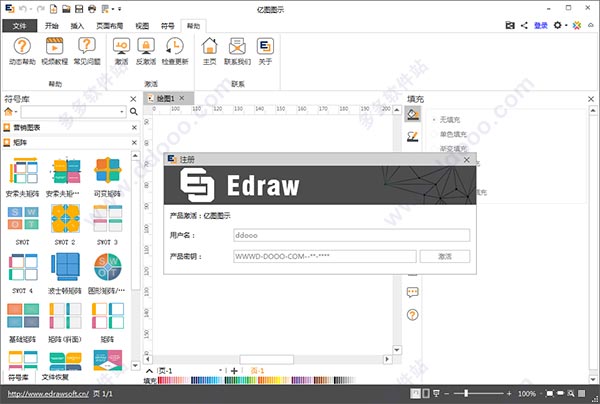Image resolution: width=600 pixels, height=404 pixels.
Task: Close the registration (注册) dialog
Action: click(466, 160)
